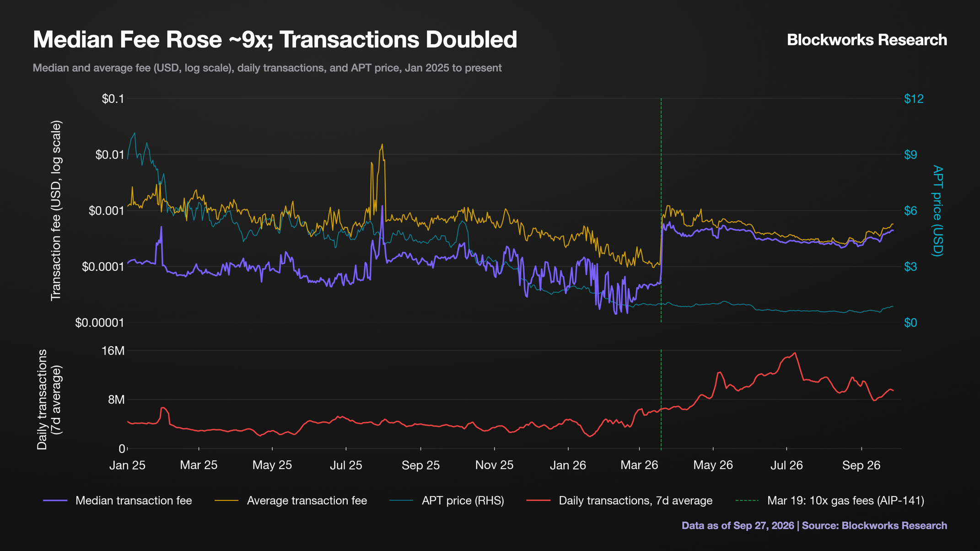This screenshot has width=980, height=551.
Task: Click the chart title Median Fee Rose ~9x
Action: [275, 39]
